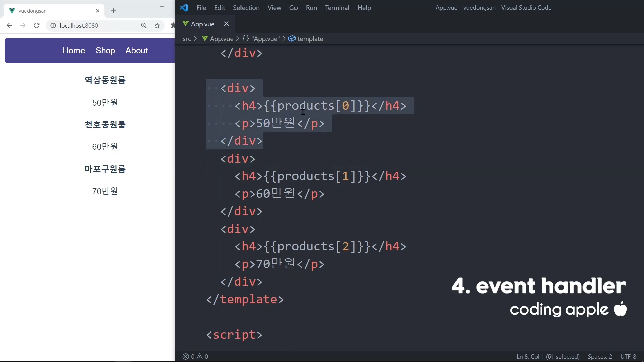Click the UTF-8 encoding status item
Image resolution: width=644 pixels, height=362 pixels.
(x=628, y=356)
